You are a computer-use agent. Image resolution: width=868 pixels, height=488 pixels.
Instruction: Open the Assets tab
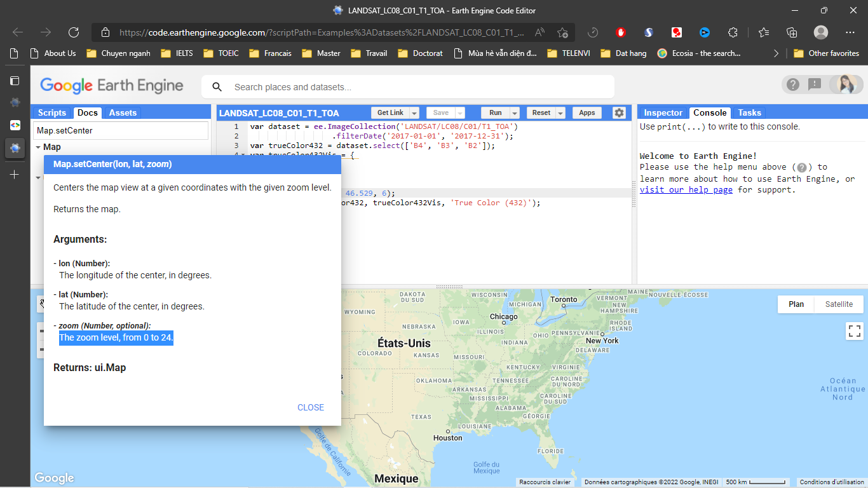pyautogui.click(x=123, y=112)
